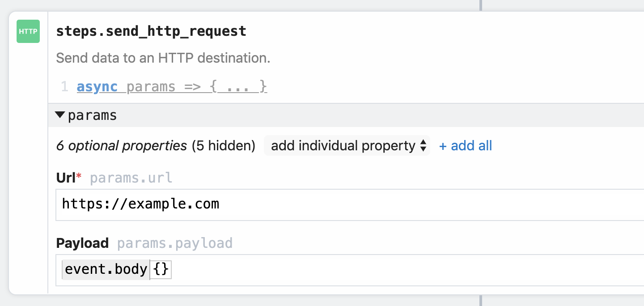Click the green HTTP step icon

tap(28, 31)
